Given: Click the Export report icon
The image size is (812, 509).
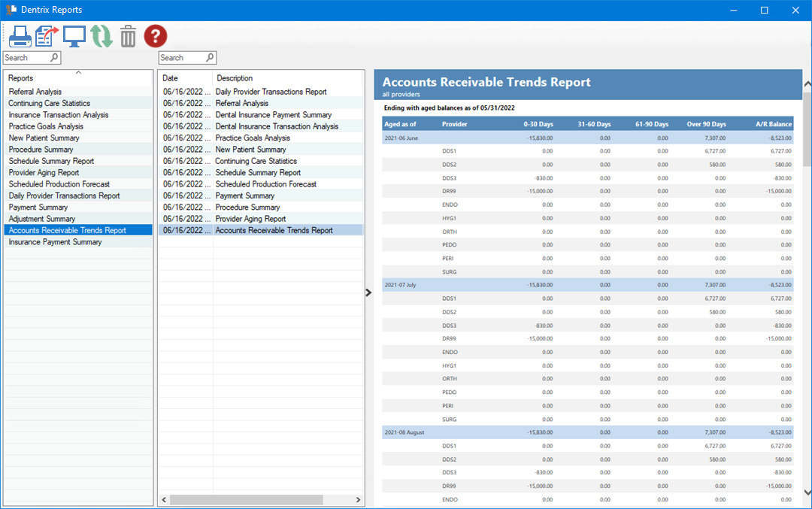Looking at the screenshot, I should (47, 35).
